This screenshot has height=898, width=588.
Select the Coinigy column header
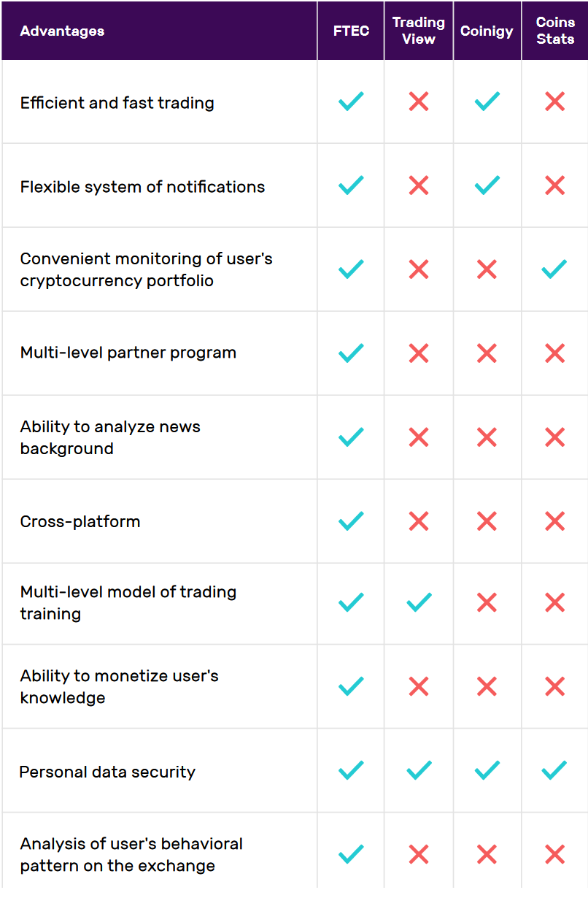tap(487, 31)
